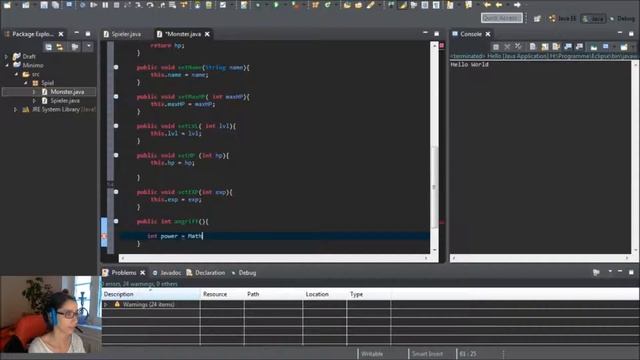Click the Console Terminate square icon

pos(496,47)
